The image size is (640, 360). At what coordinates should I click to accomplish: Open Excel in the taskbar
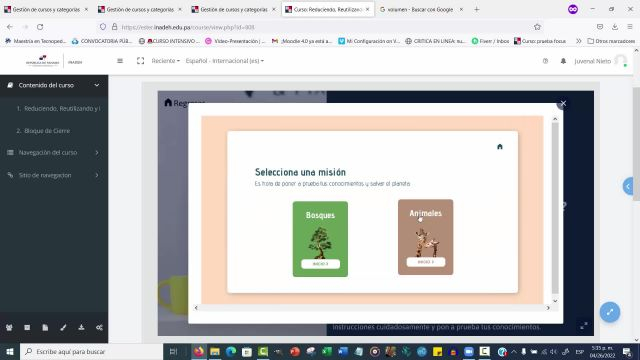coord(327,351)
